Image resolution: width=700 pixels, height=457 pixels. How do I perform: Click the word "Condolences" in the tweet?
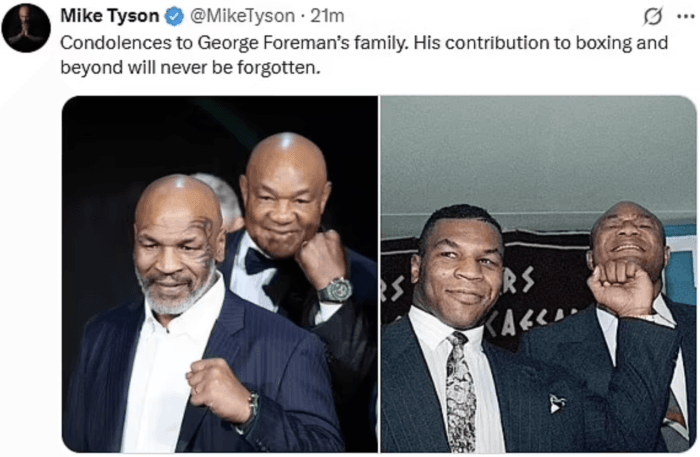[115, 43]
